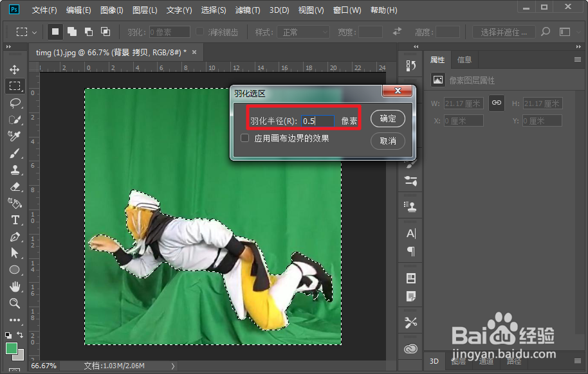Open the Brush Settings panel icon
The height and width of the screenshot is (374, 588).
pos(410,181)
